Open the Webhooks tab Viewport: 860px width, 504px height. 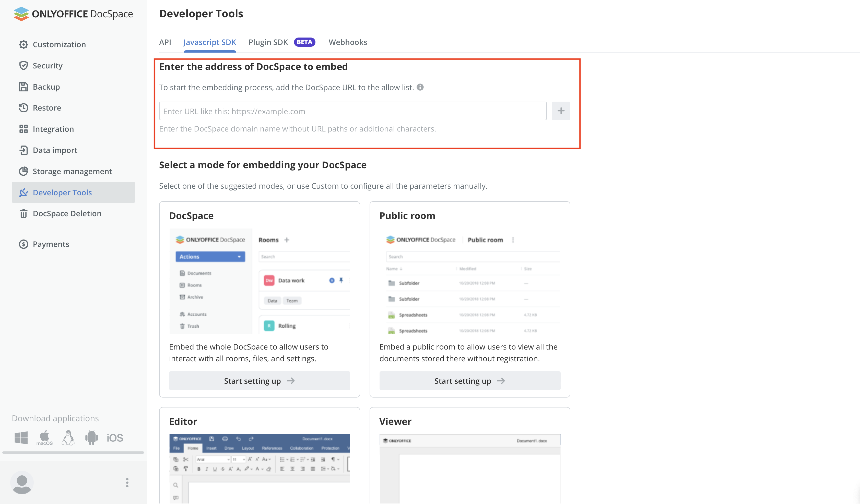pos(348,42)
